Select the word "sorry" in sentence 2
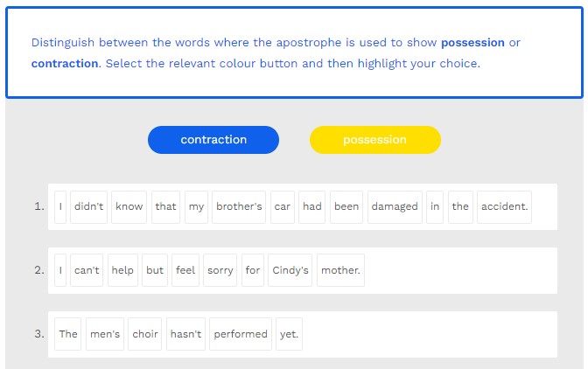 (220, 271)
